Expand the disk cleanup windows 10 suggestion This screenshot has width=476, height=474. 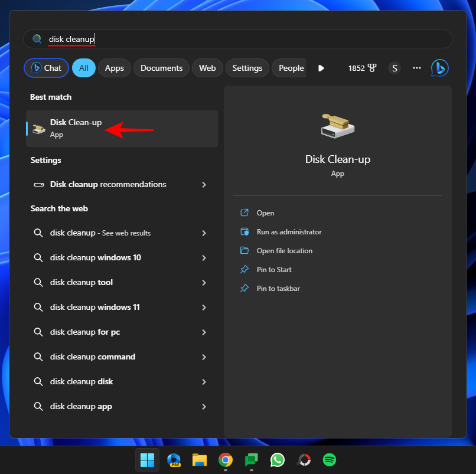[x=204, y=257]
